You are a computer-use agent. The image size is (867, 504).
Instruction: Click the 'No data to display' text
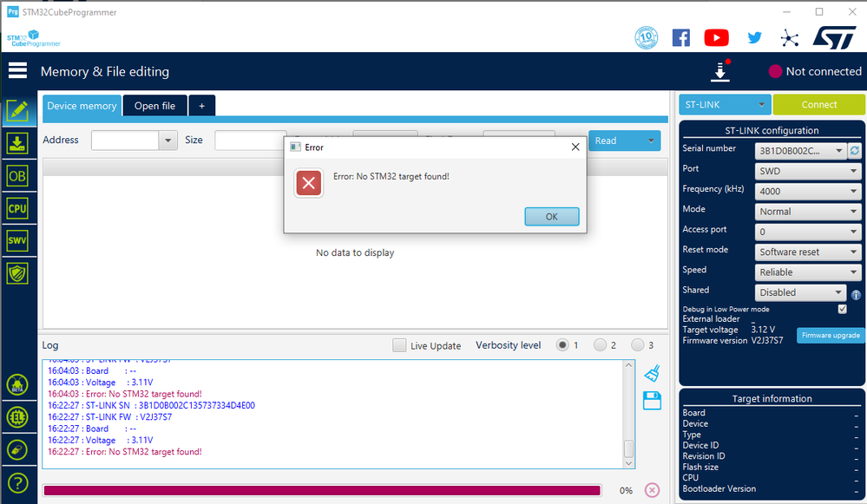[355, 252]
